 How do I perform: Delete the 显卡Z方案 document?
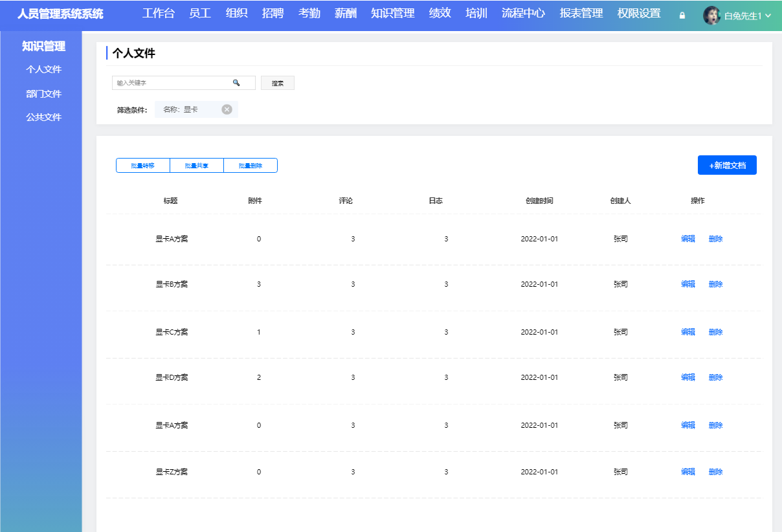pos(715,471)
